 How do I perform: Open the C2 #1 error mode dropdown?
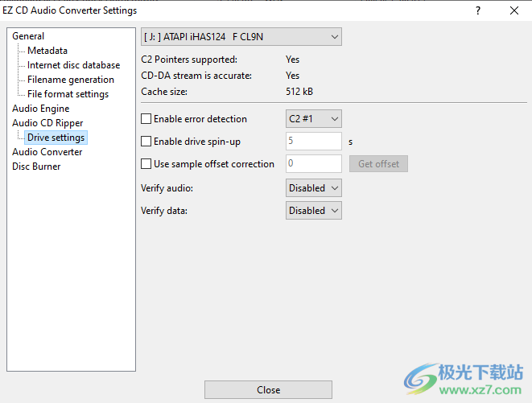(314, 119)
